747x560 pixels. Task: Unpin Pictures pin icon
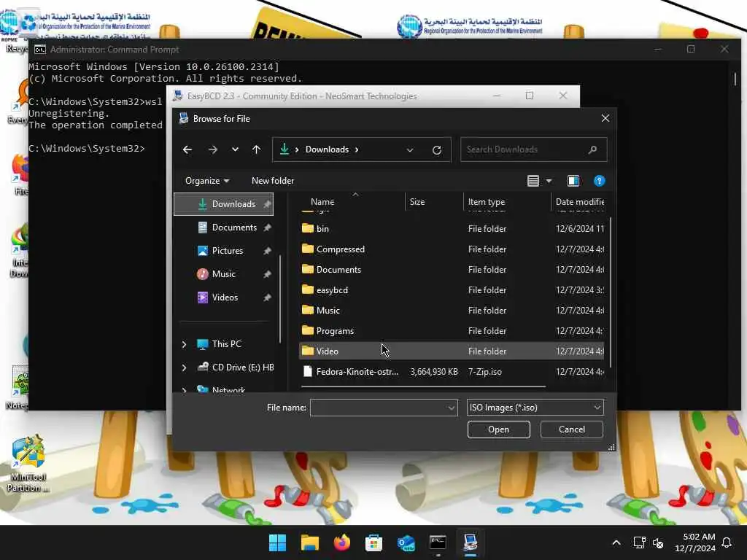pyautogui.click(x=267, y=251)
